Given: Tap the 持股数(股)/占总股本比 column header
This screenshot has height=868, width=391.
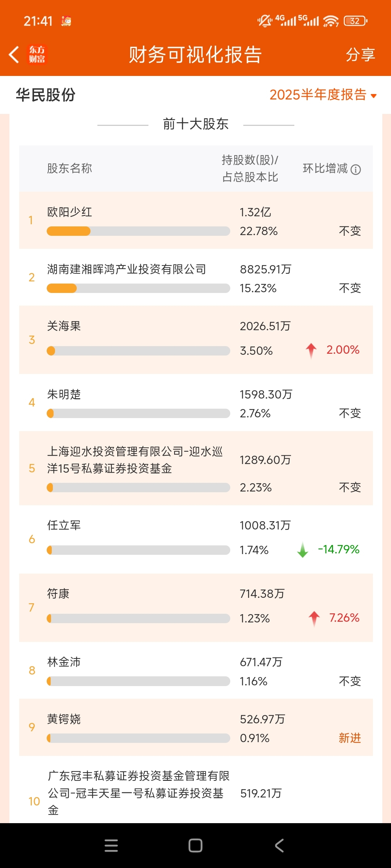Looking at the screenshot, I should pyautogui.click(x=250, y=168).
